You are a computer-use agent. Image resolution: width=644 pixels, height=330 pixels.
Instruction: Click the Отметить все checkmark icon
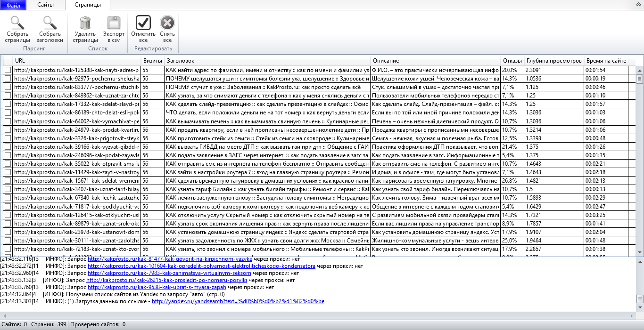coord(143,23)
